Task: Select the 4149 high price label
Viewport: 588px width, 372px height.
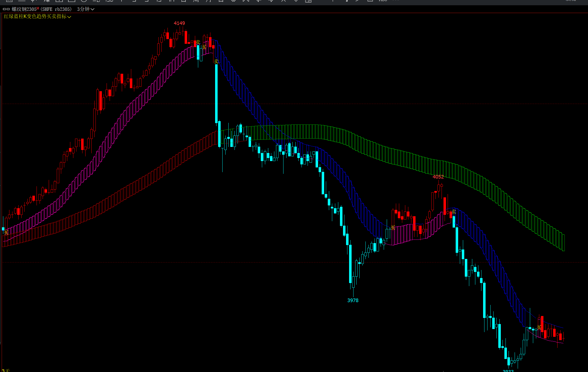Action: 179,23
